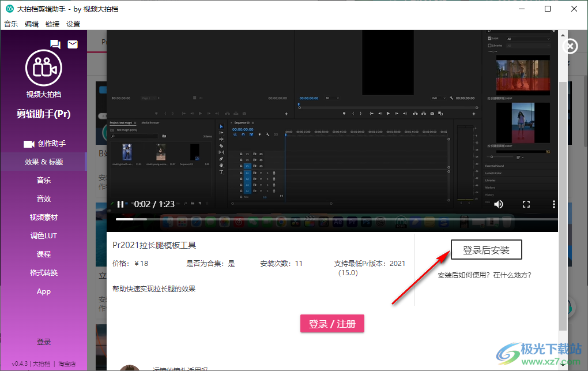This screenshot has height=371, width=588.
Task: Open 格式转换 in the sidebar
Action: (44, 272)
